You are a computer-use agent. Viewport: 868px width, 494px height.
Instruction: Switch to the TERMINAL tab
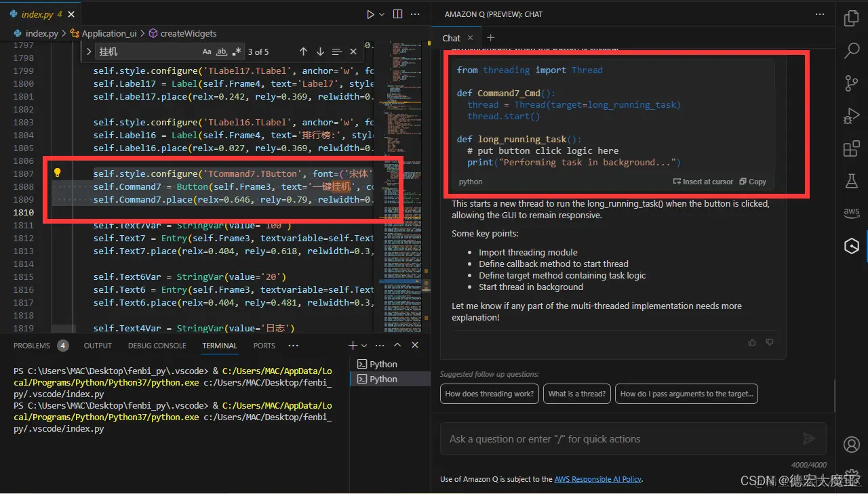click(x=220, y=346)
